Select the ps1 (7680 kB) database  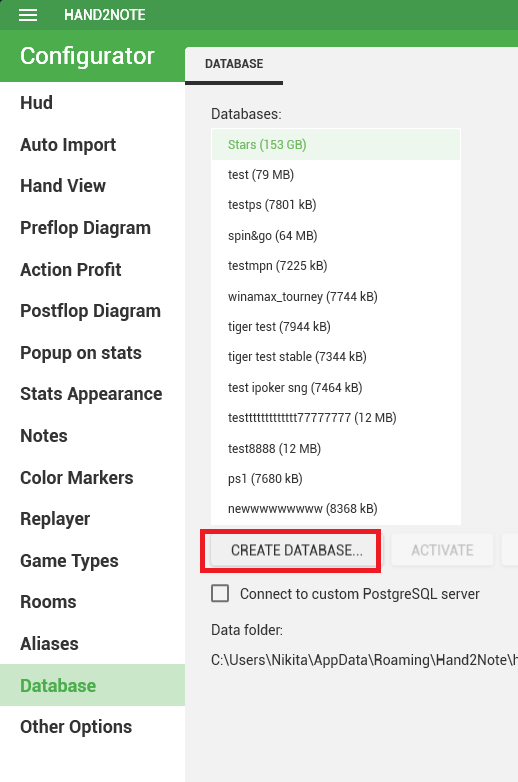[x=336, y=478]
